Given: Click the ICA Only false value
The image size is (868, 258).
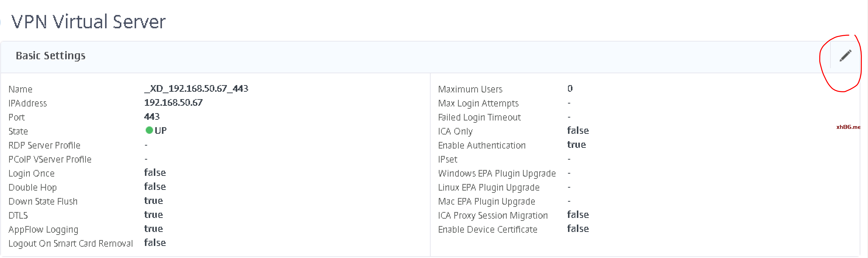Looking at the screenshot, I should [578, 131].
